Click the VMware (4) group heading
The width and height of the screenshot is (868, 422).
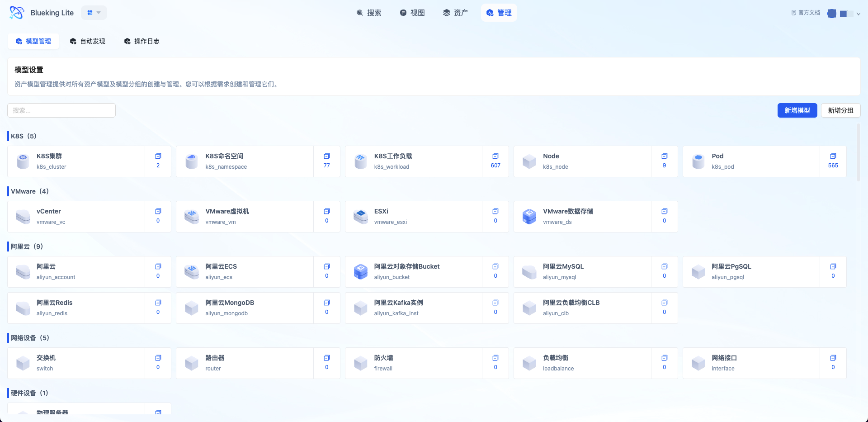point(30,191)
